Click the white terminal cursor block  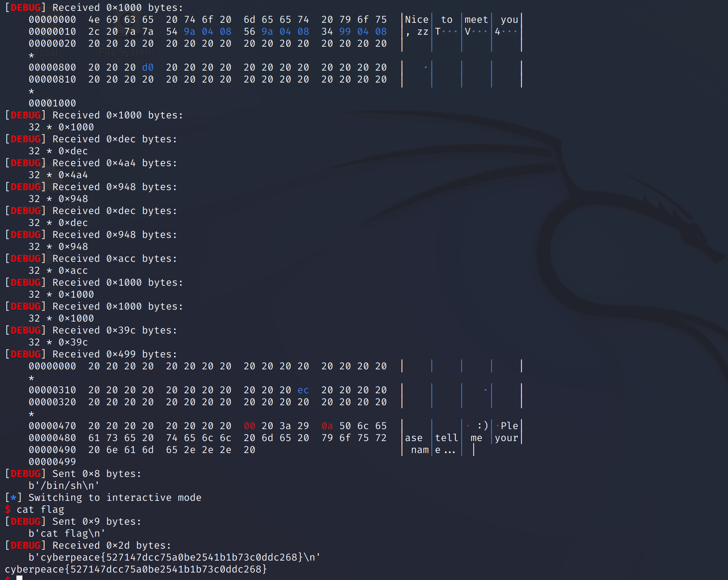pyautogui.click(x=19, y=578)
